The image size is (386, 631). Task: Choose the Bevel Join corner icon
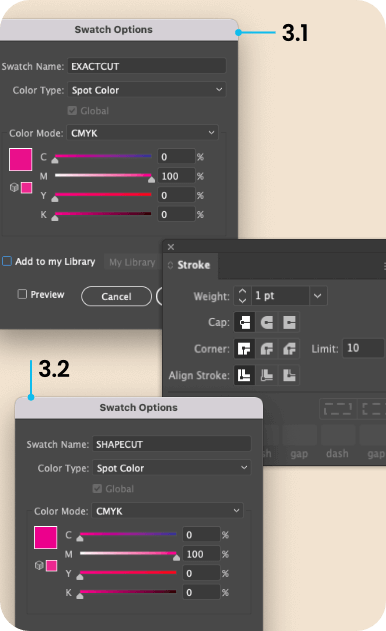point(289,348)
